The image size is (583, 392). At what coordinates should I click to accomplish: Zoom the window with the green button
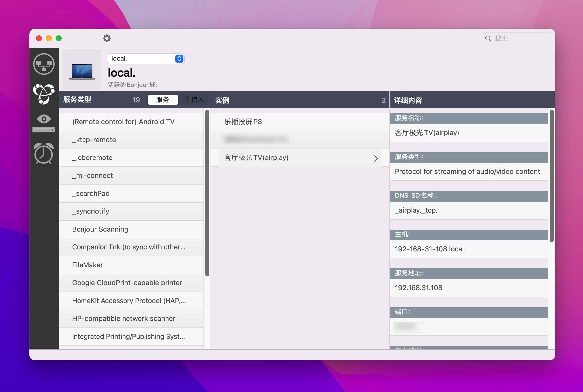59,38
